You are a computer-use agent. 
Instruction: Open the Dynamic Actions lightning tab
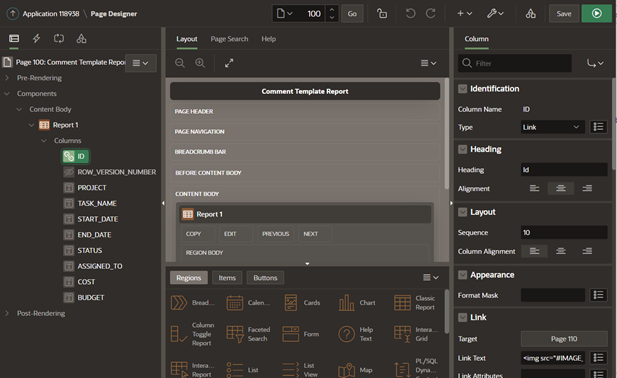[x=36, y=38]
